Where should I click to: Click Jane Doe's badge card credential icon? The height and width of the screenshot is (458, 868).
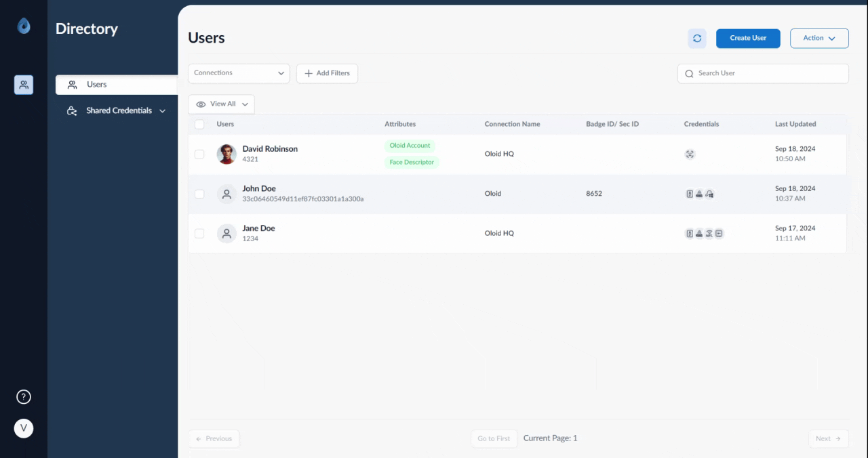point(690,234)
